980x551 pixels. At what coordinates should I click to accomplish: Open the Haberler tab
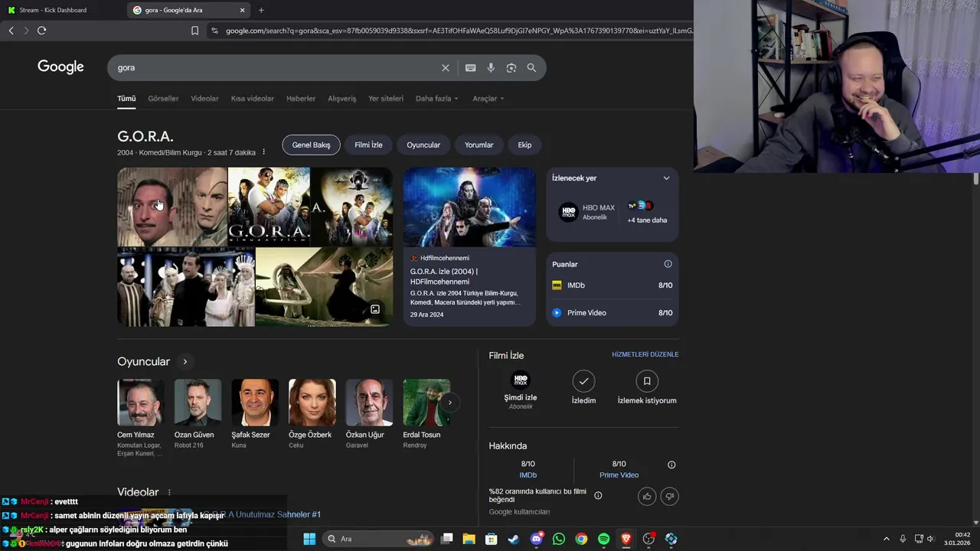(x=301, y=99)
